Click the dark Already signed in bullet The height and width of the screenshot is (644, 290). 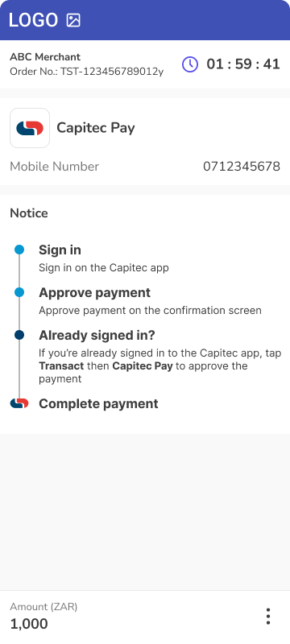point(19,335)
